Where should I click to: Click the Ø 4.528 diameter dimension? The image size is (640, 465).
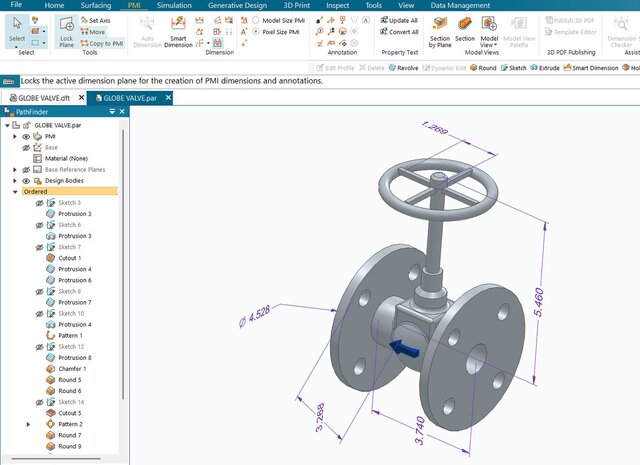pyautogui.click(x=255, y=316)
